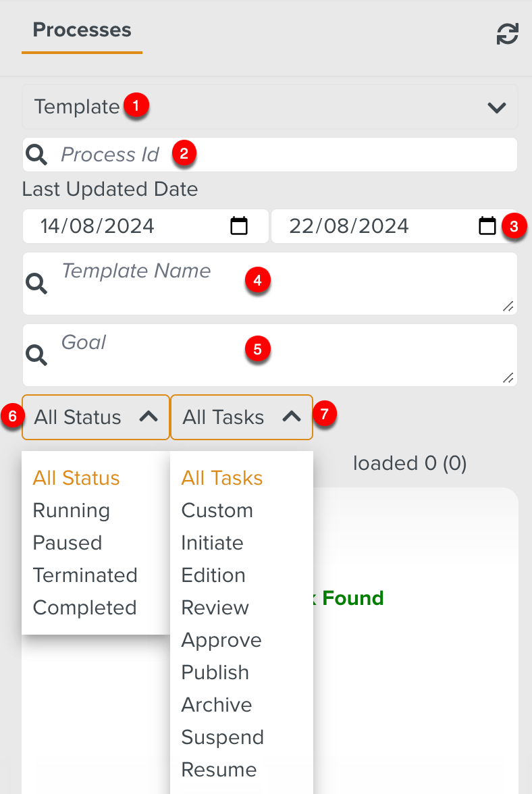Select Publish task option
The width and height of the screenshot is (532, 794).
215,672
